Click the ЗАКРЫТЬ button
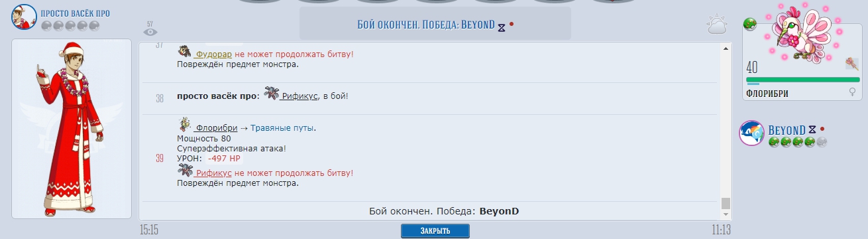Image resolution: width=868 pixels, height=239 pixels. [x=435, y=231]
